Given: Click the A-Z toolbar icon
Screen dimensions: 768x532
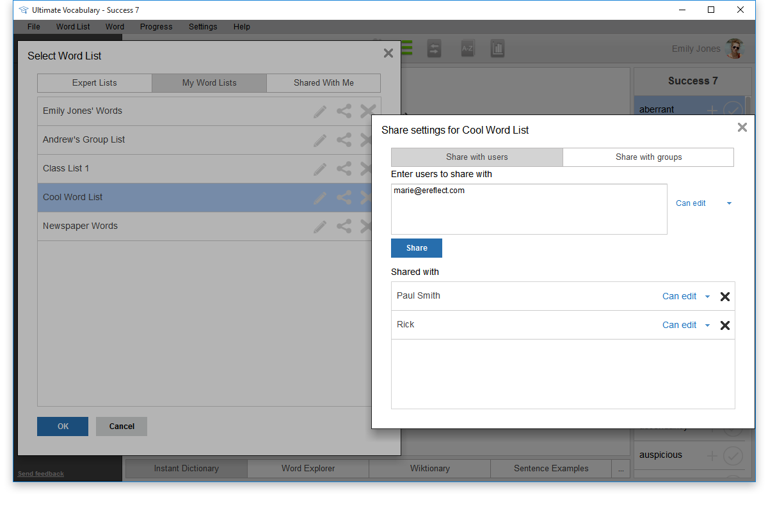Looking at the screenshot, I should [468, 49].
